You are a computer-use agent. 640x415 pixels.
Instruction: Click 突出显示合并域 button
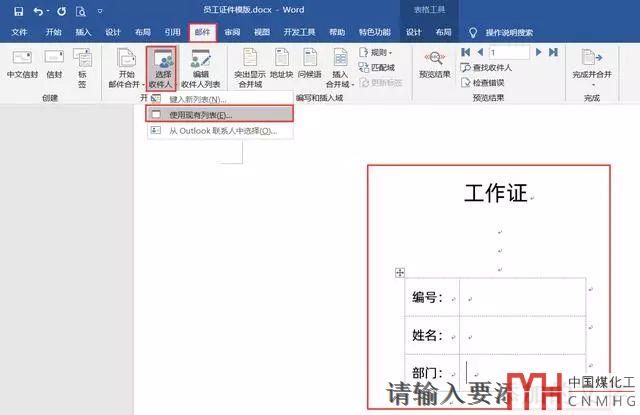tap(250, 68)
